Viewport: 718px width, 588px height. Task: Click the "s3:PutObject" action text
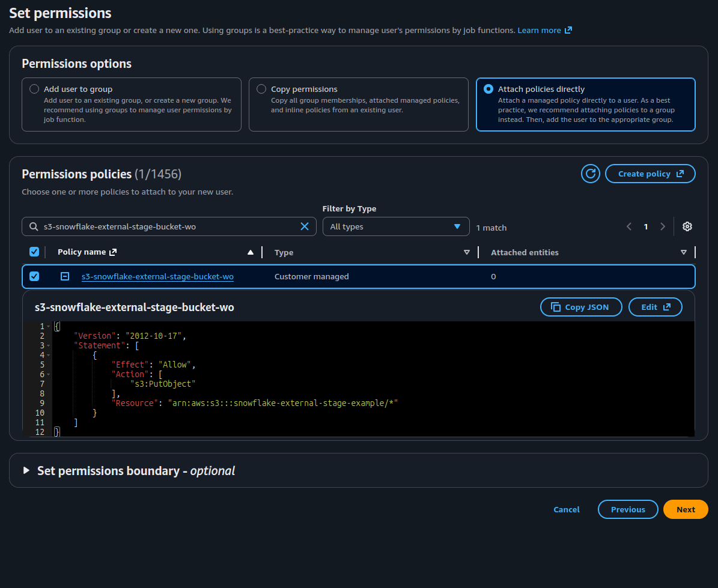pos(163,384)
